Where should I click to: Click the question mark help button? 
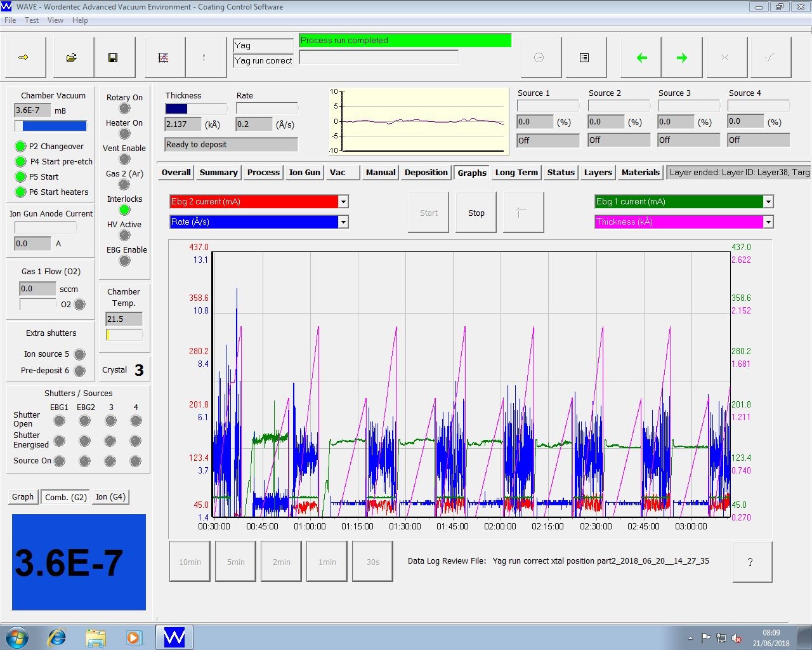[x=751, y=562]
